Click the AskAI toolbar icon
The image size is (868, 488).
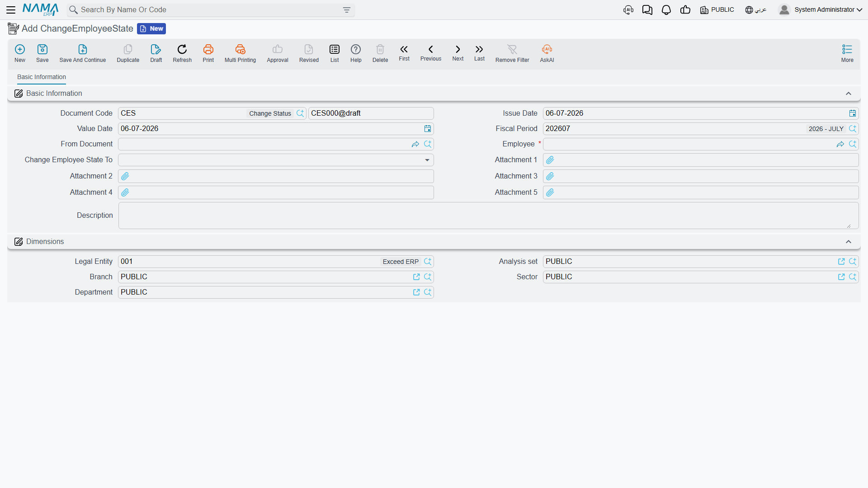[x=547, y=49]
